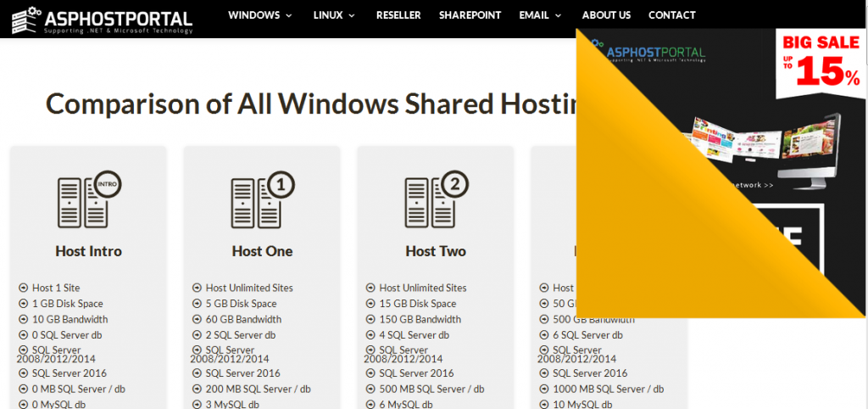
Task: Click '15 GB Disk Space' feature
Action: click(418, 304)
